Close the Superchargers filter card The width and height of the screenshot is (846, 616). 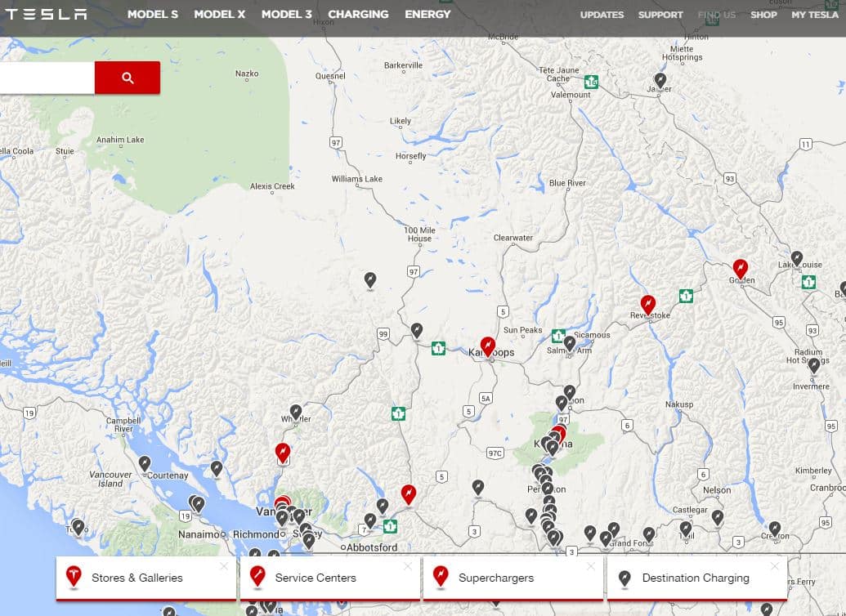click(591, 566)
